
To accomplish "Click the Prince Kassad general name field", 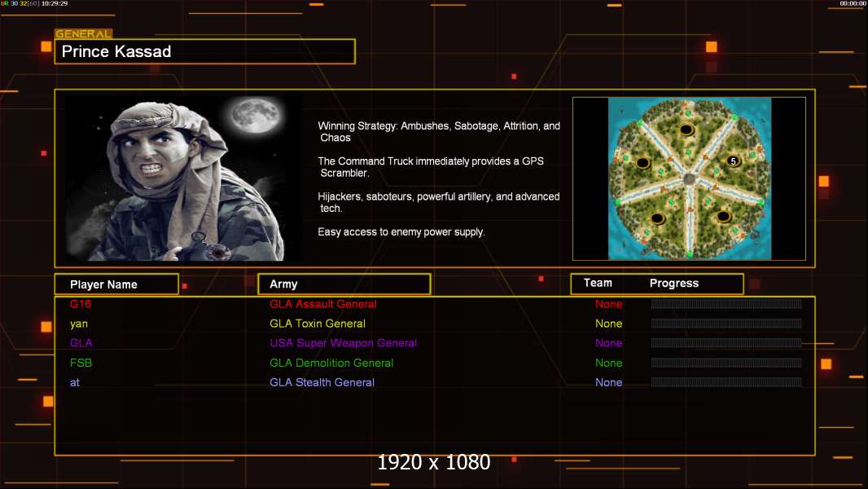I will [205, 51].
